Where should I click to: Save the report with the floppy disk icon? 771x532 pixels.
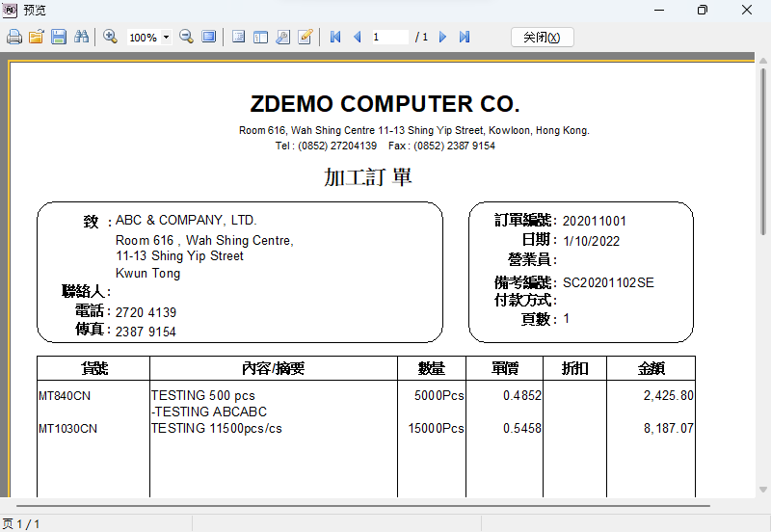(x=59, y=37)
